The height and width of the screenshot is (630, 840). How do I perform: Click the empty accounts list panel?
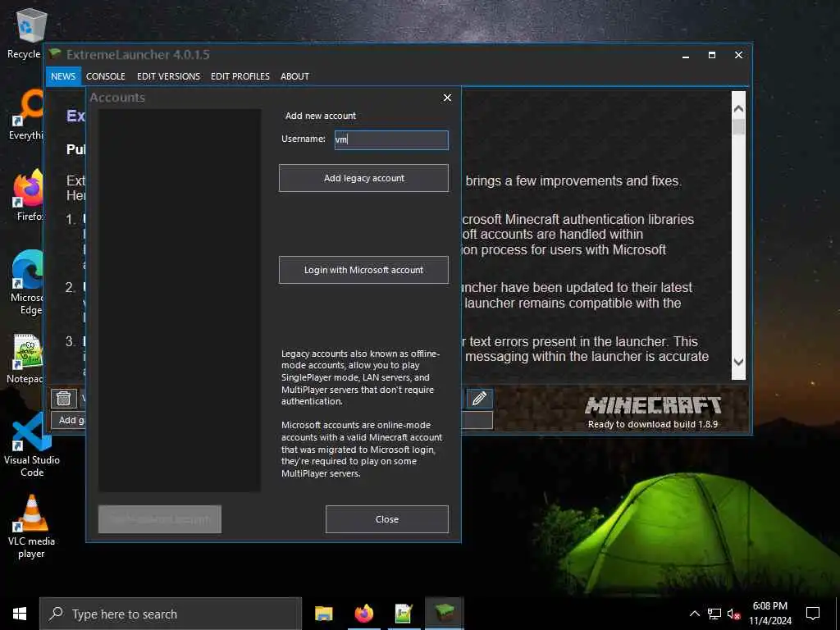click(180, 300)
